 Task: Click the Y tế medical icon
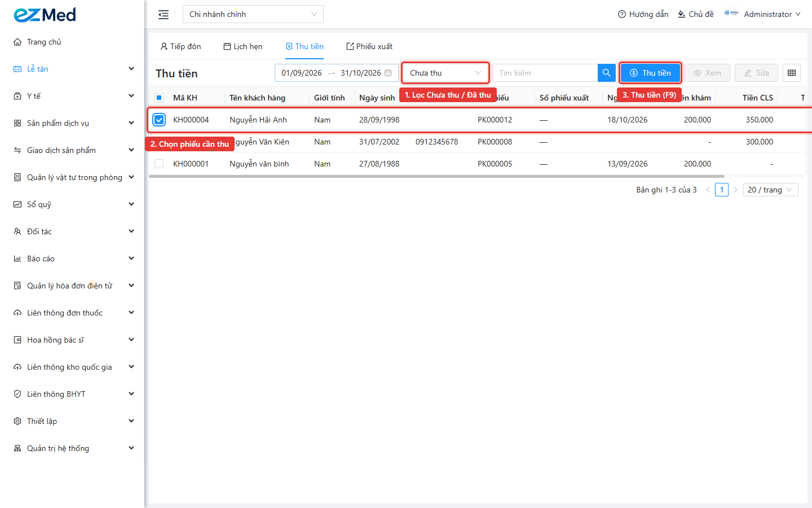pyautogui.click(x=17, y=96)
